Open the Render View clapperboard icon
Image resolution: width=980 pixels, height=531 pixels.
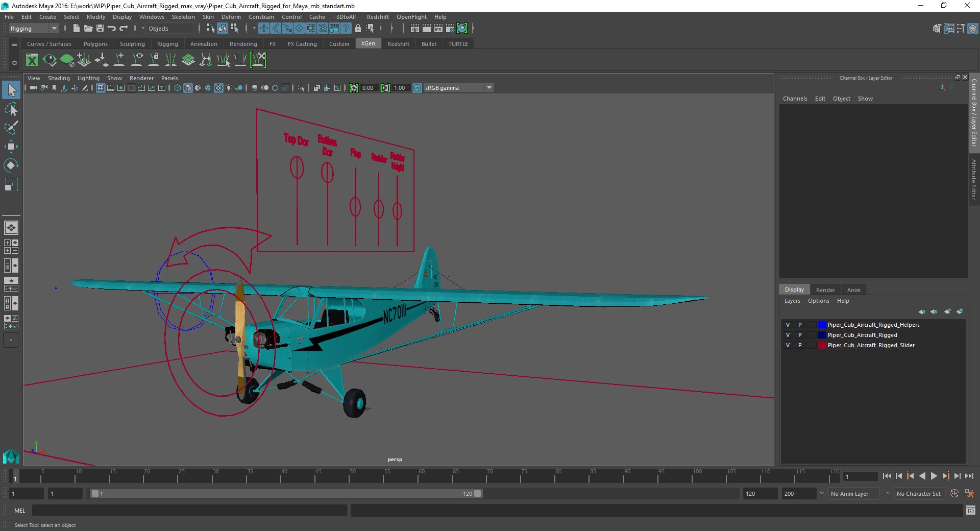415,29
